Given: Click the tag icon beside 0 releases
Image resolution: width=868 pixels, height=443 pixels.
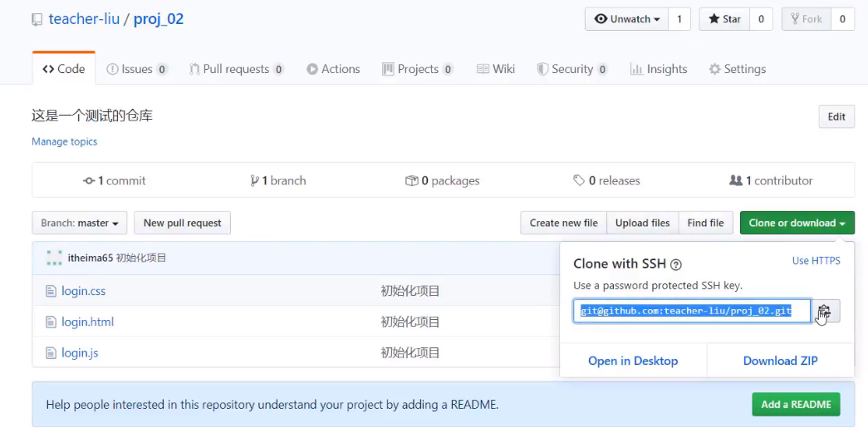Looking at the screenshot, I should pyautogui.click(x=578, y=180).
